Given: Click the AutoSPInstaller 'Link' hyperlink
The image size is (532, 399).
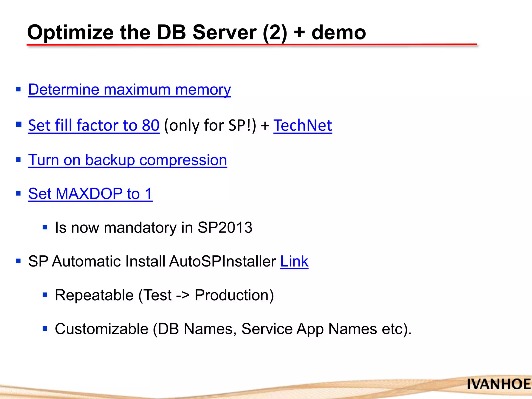Looking at the screenshot, I should pos(294,261).
